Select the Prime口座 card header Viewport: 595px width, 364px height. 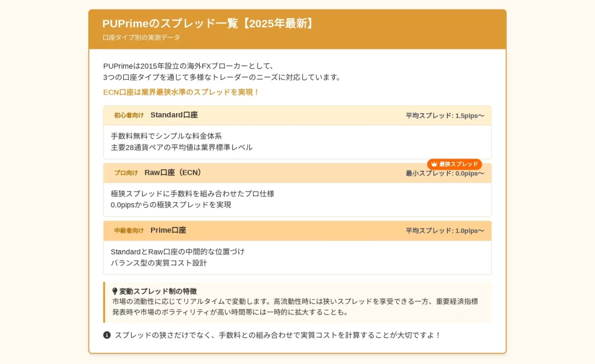tap(297, 230)
